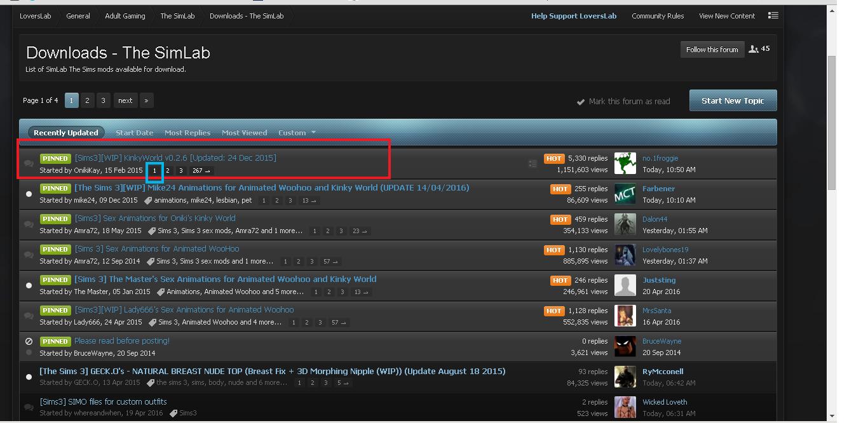Go to page 2 of the forum list
The height and width of the screenshot is (423, 868).
click(x=87, y=100)
